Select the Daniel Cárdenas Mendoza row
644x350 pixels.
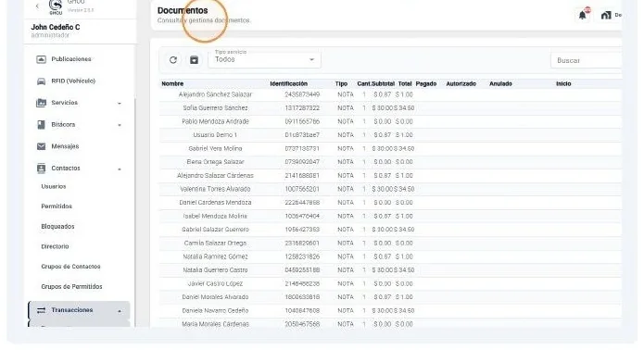390,203
